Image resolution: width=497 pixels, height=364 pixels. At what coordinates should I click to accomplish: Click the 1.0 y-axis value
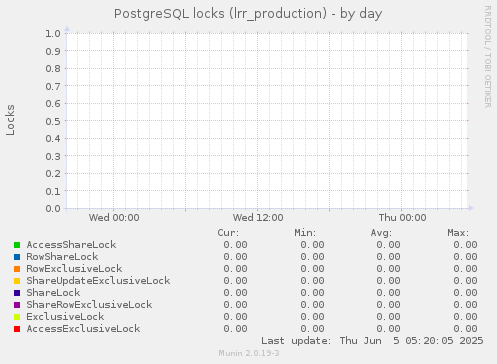click(53, 33)
